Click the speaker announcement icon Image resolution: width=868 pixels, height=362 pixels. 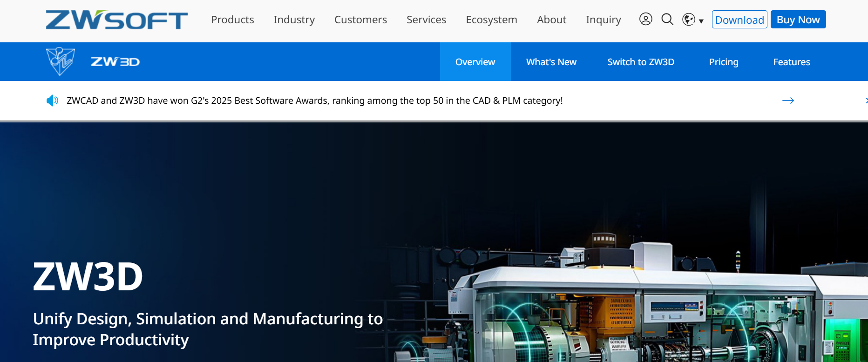point(52,101)
